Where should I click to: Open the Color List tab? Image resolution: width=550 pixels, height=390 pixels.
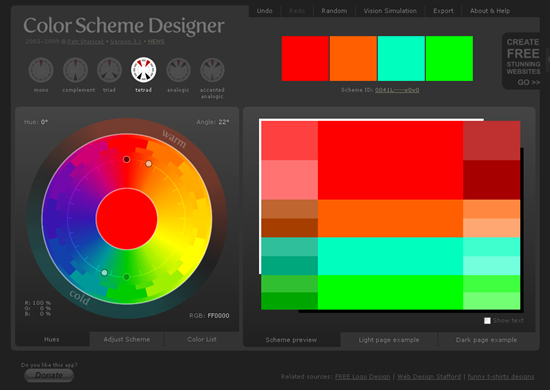tap(202, 339)
